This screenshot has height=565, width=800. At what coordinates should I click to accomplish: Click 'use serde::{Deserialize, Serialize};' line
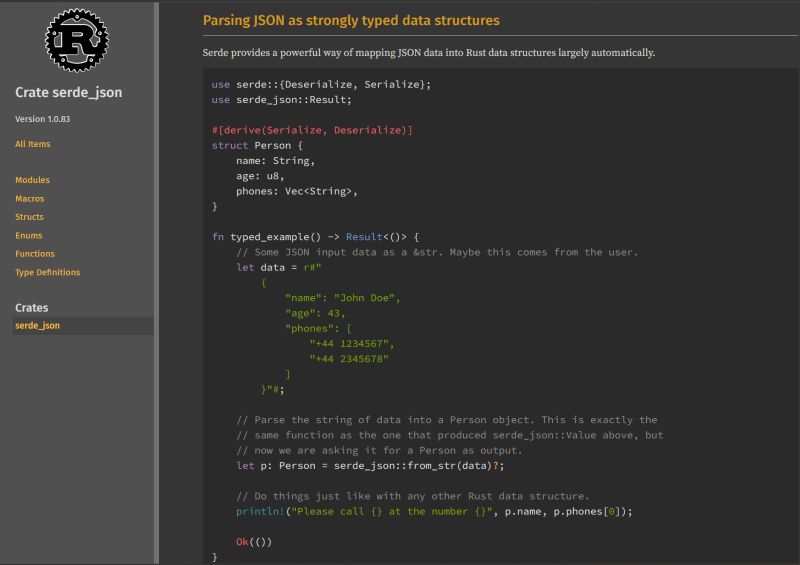[321, 84]
